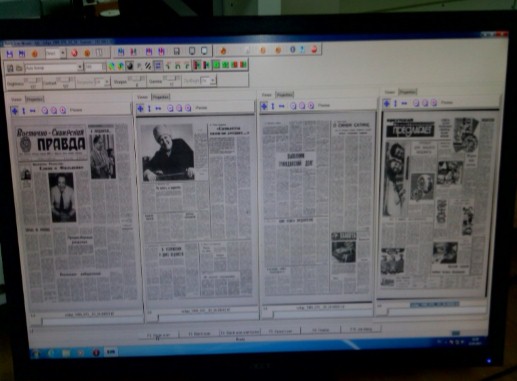Open the Auto Scan combo box dropdown
Viewport: 517px width, 381px height.
(x=80, y=67)
